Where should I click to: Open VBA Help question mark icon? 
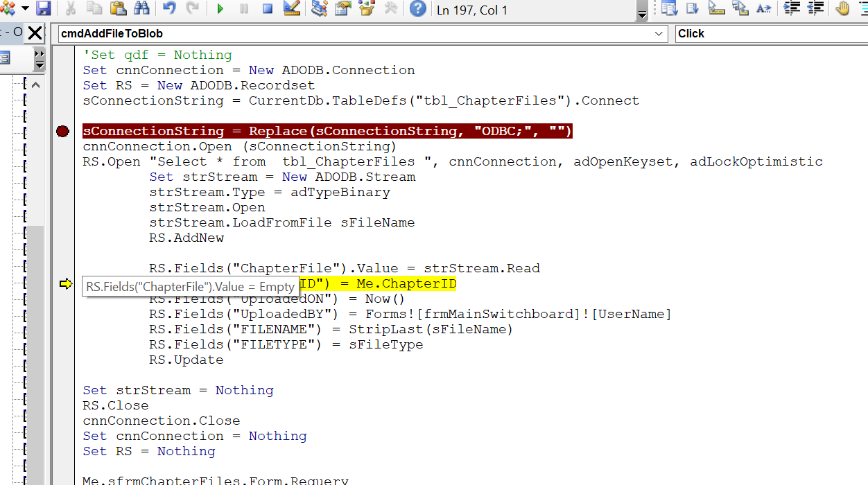coord(417,9)
